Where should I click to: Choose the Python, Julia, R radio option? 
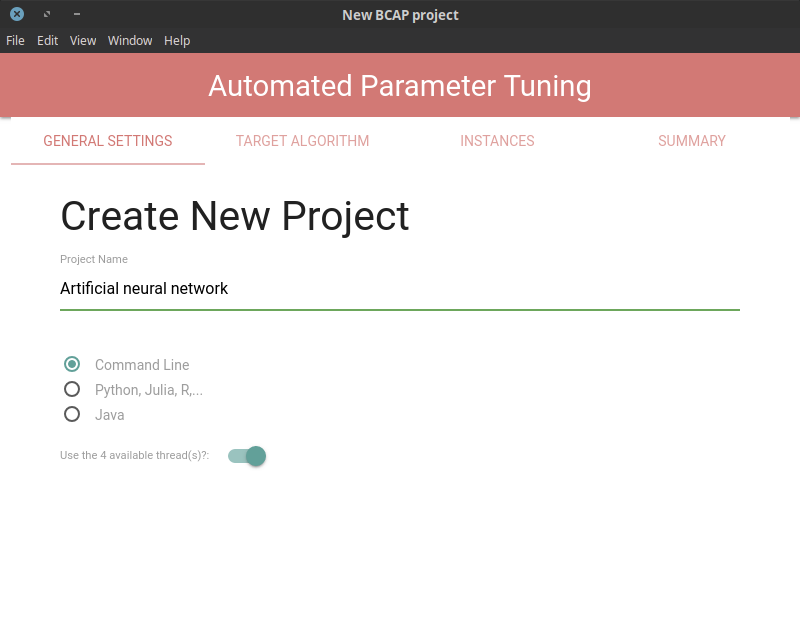click(72, 389)
